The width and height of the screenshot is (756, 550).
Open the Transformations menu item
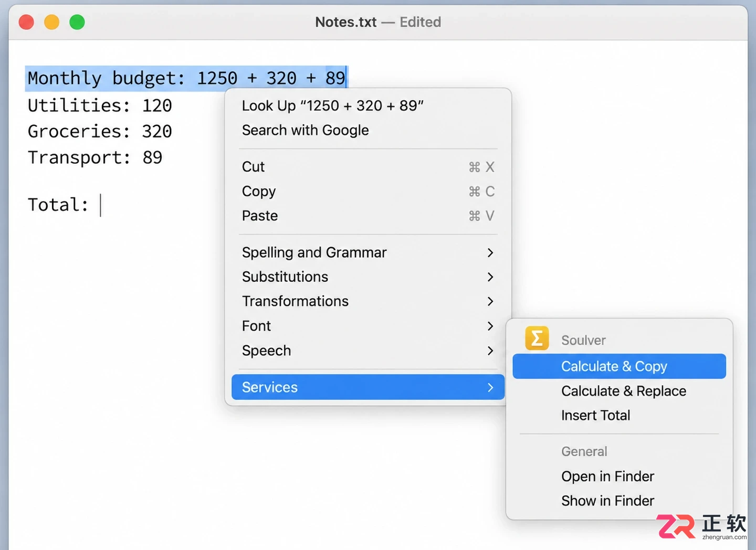368,301
